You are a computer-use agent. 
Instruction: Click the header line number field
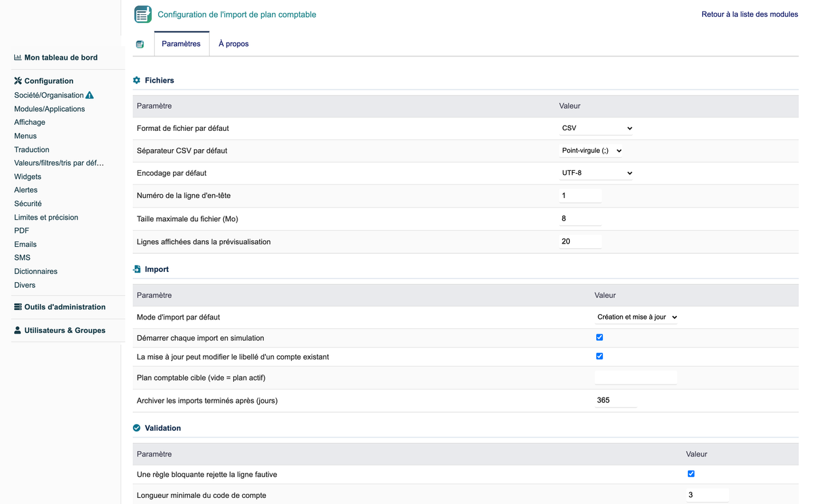581,195
